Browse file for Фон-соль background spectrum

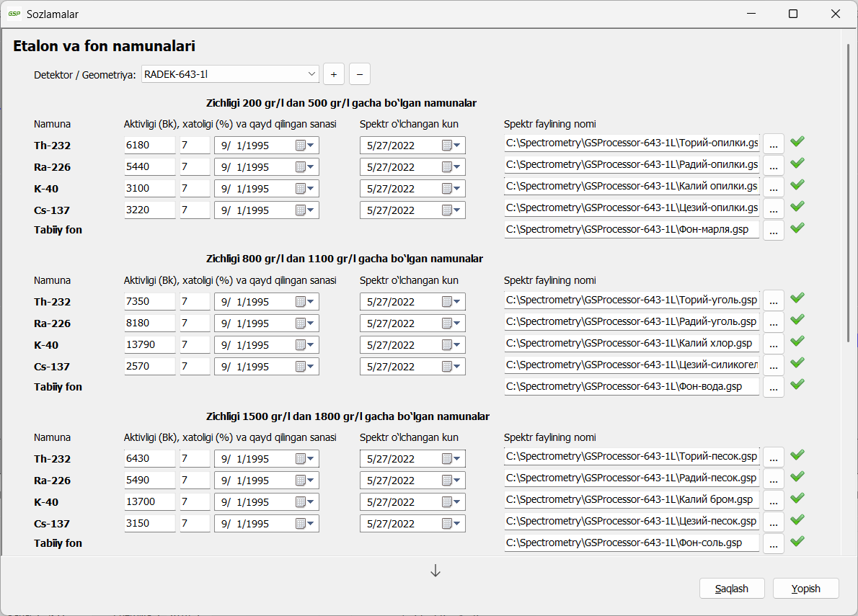click(773, 544)
